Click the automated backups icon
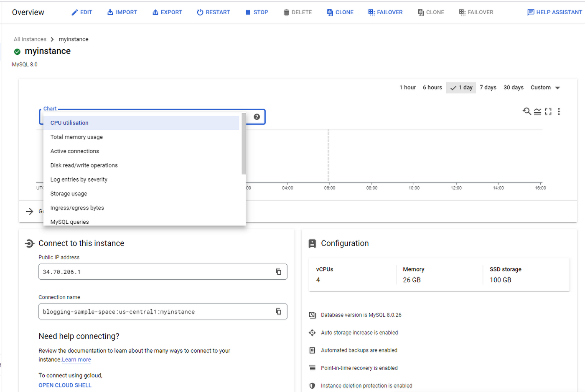 click(312, 350)
